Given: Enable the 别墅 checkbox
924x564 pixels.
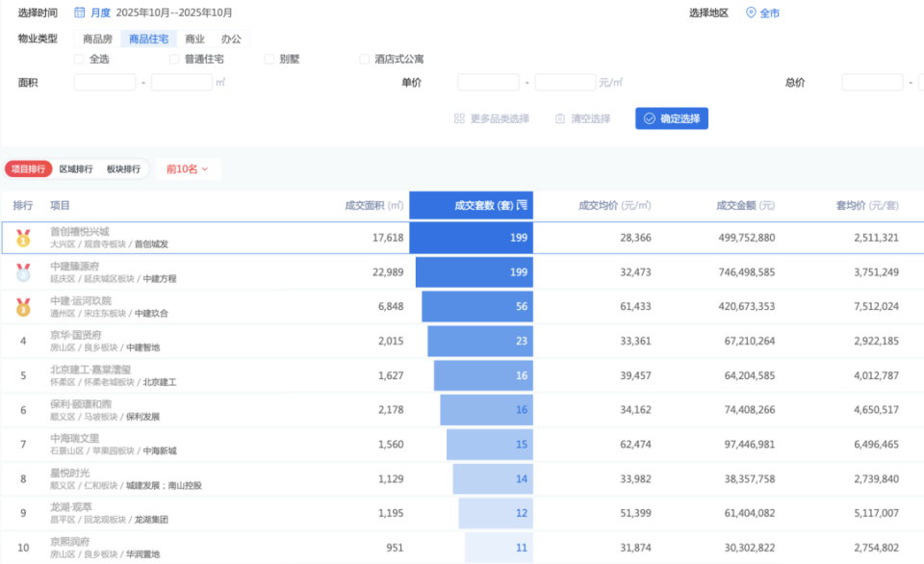Looking at the screenshot, I should click(x=269, y=60).
